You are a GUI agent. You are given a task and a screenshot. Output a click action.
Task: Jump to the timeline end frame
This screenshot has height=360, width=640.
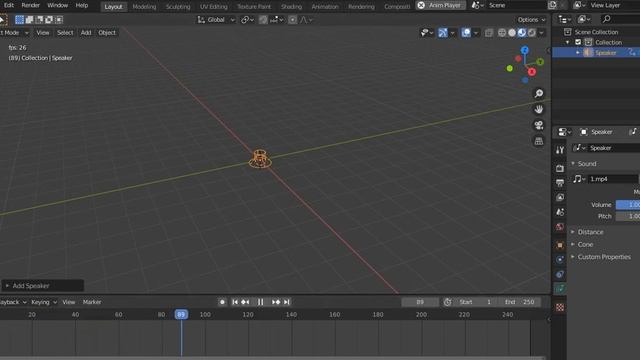click(287, 302)
